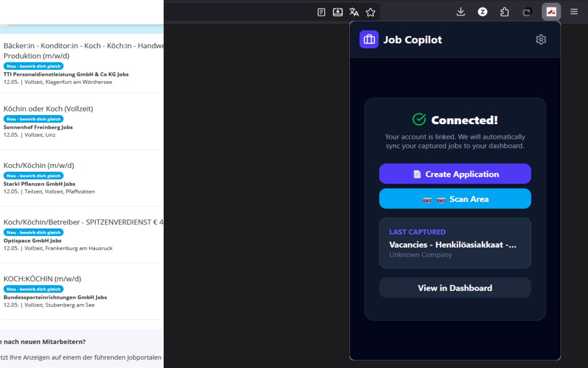The image size is (588, 368).
Task: Click View in Dashboard button
Action: [x=455, y=288]
